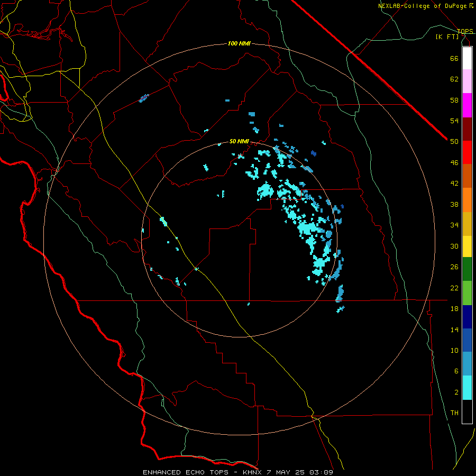Click the 7 MAY 25 date text

click(286, 472)
